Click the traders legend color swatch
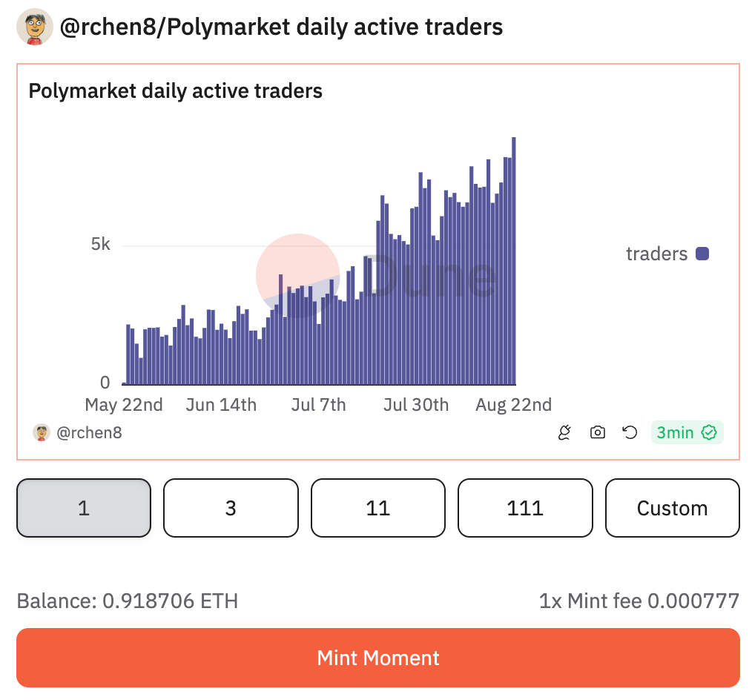Screen dimensions: 752x700 (x=702, y=254)
